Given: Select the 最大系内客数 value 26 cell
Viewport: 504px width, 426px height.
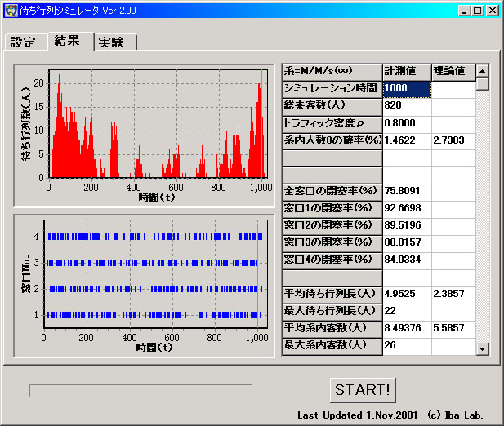Looking at the screenshot, I should [x=406, y=345].
